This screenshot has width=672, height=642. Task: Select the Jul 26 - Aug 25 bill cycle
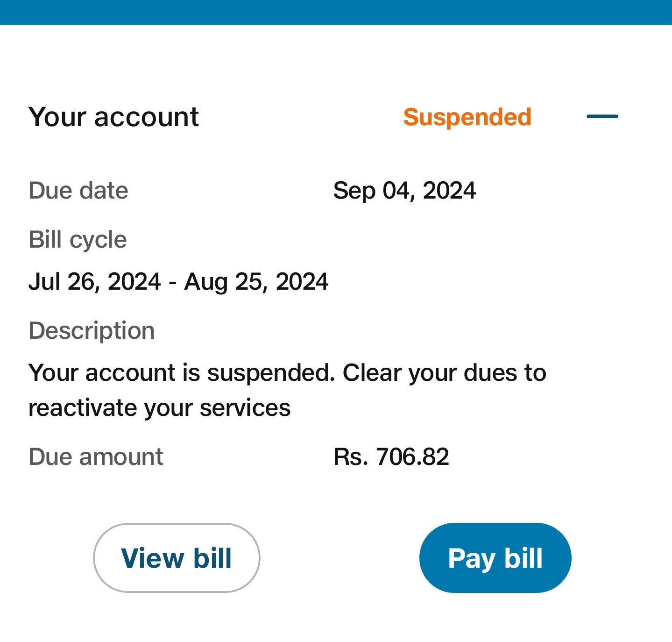[x=178, y=281]
